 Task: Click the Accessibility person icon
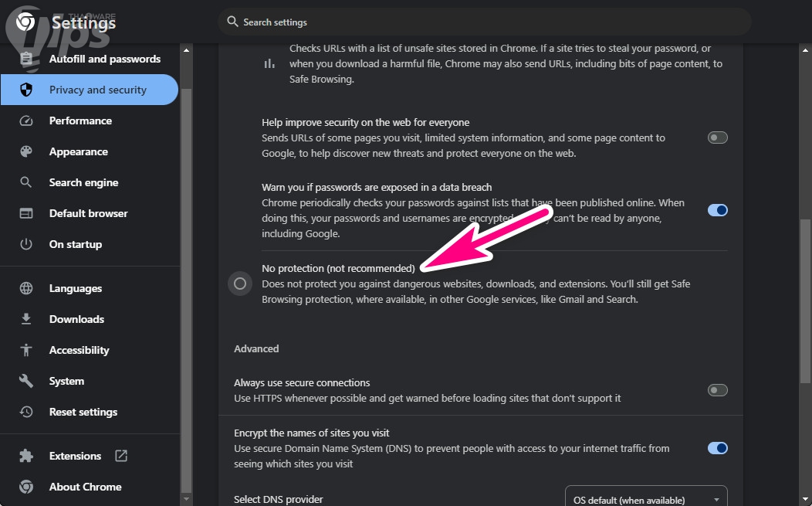pos(26,350)
